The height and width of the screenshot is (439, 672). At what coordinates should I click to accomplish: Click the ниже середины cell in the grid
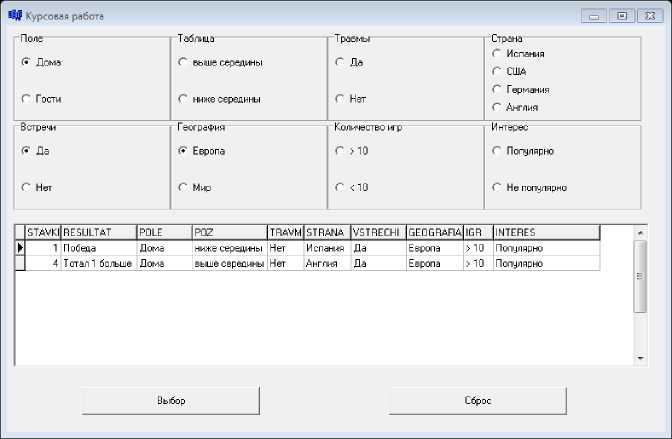tap(230, 248)
